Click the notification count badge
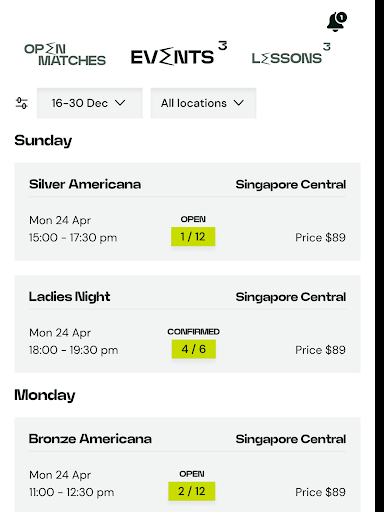This screenshot has width=384, height=512. pos(341,17)
